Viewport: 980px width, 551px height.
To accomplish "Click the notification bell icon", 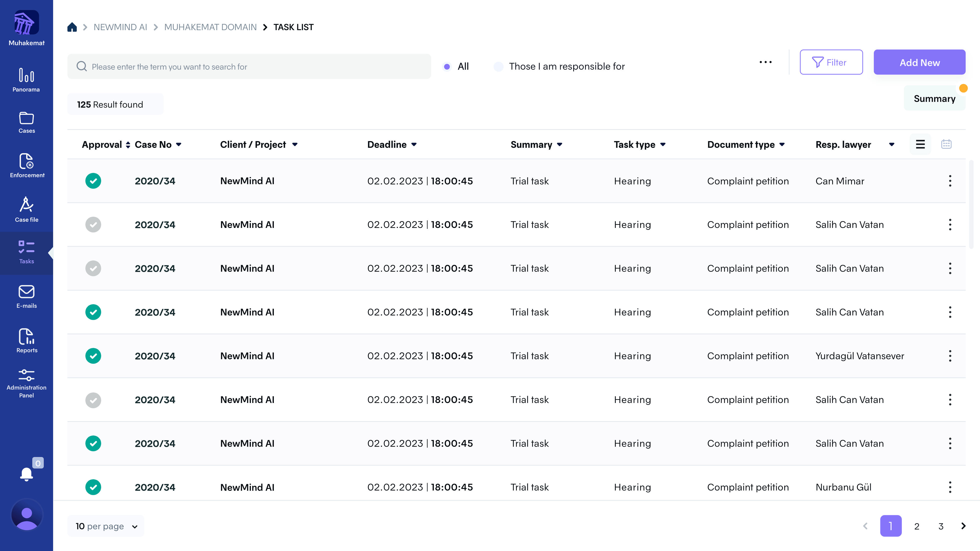I will pyautogui.click(x=26, y=474).
